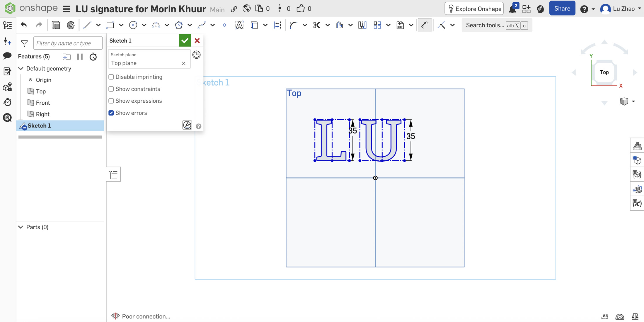Image resolution: width=644 pixels, height=322 pixels.
Task: Open the view display style cube dropdown
Action: [627, 101]
